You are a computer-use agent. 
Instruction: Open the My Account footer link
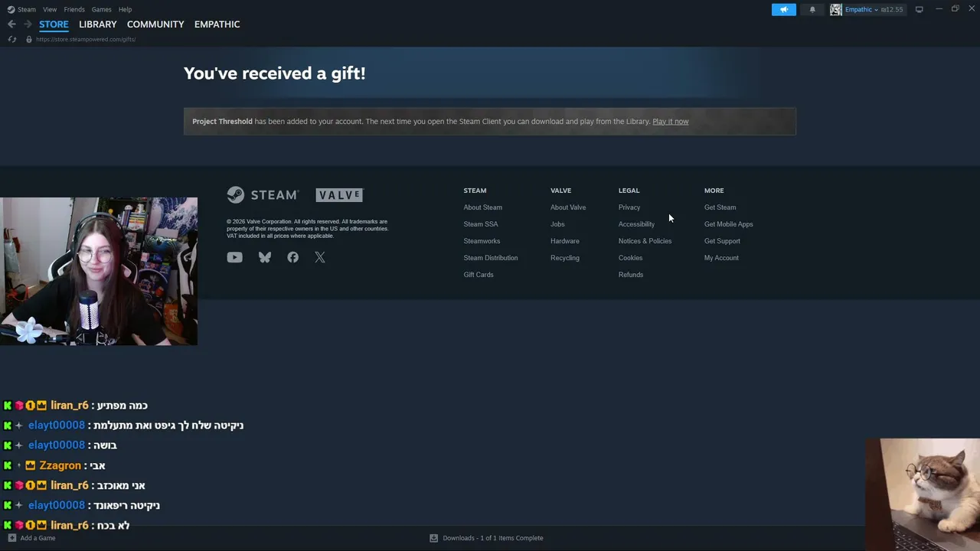tap(721, 258)
